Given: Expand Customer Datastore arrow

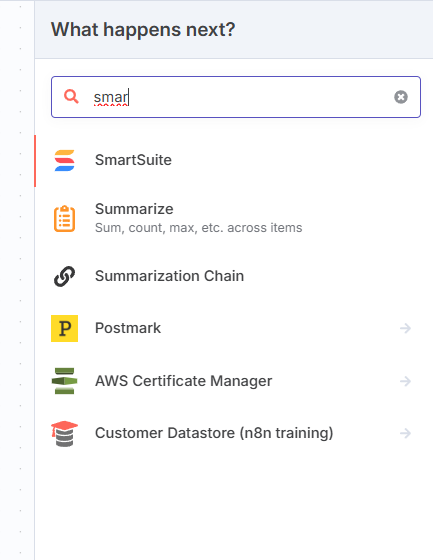Looking at the screenshot, I should click(405, 434).
